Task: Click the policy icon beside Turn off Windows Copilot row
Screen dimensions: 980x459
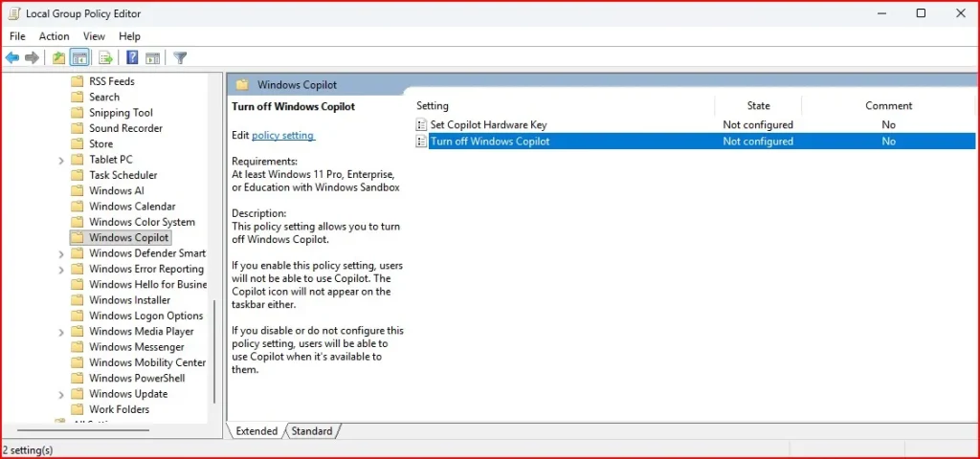Action: click(422, 142)
